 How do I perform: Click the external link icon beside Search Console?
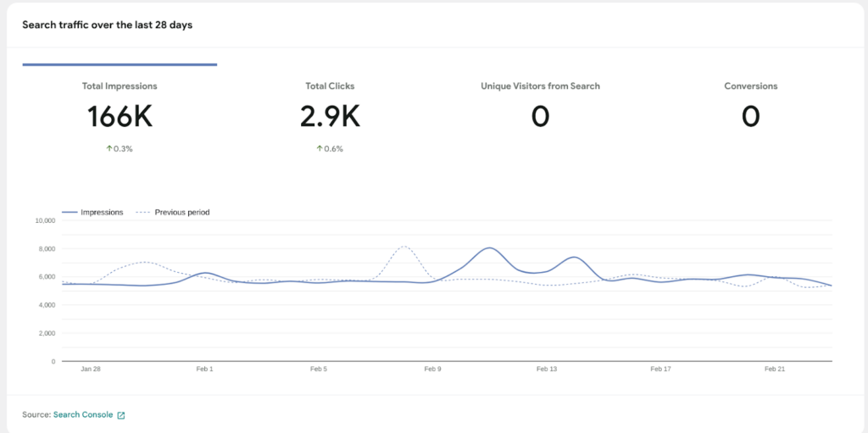pyautogui.click(x=121, y=415)
